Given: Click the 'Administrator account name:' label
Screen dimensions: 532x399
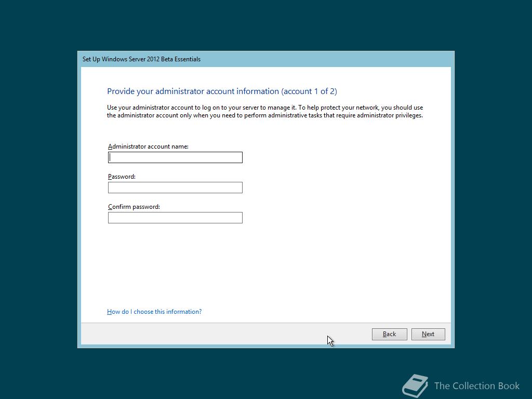Looking at the screenshot, I should pos(148,146).
